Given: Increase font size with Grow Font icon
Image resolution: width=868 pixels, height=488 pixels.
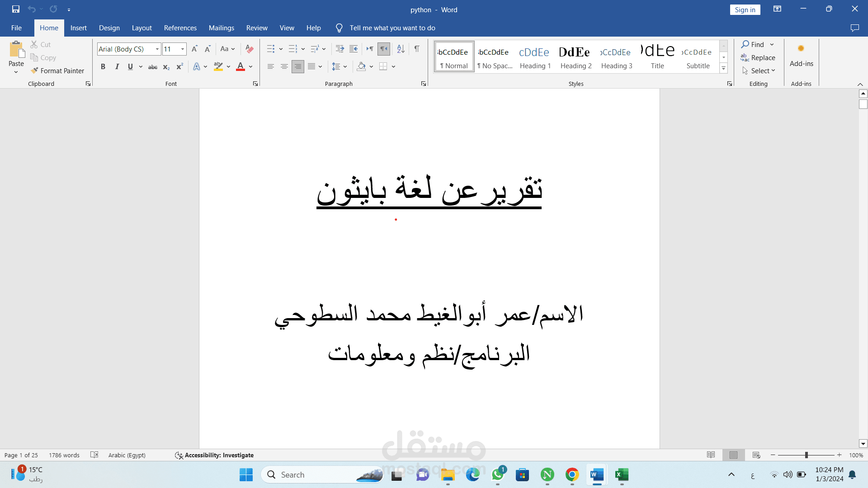Looking at the screenshot, I should coord(194,49).
